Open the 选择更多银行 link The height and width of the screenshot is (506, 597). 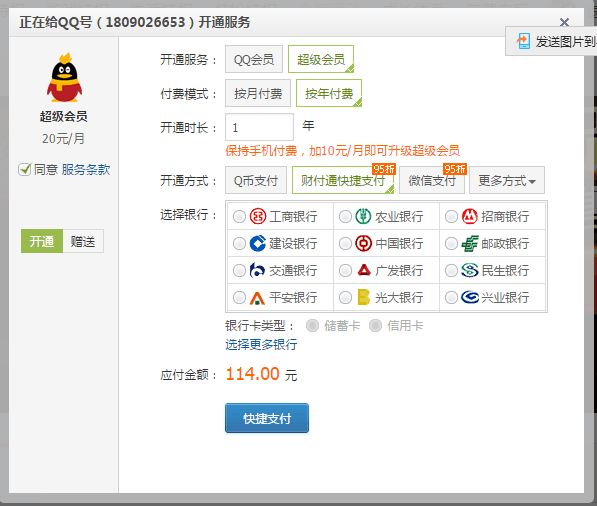tap(261, 345)
